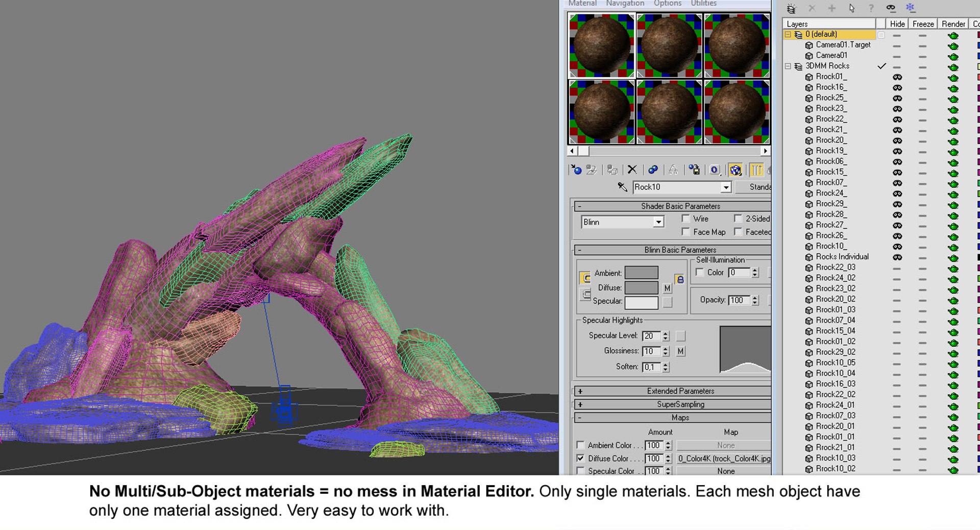Click Get Material icon in Material Editor
This screenshot has height=530, width=980.
(x=576, y=170)
